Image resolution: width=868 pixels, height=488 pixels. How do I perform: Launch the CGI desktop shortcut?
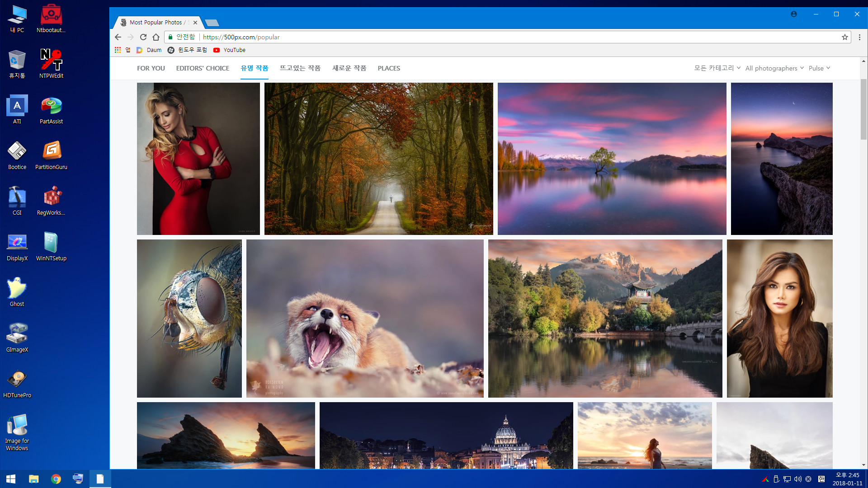click(17, 201)
